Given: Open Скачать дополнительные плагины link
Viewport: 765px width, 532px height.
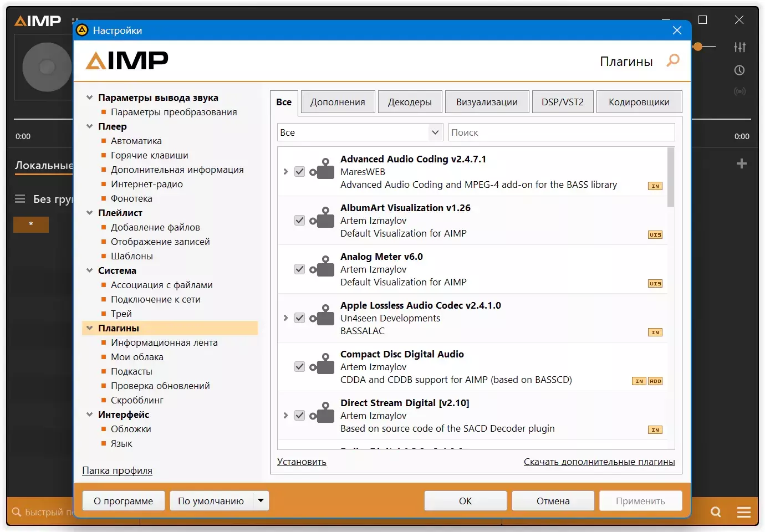Looking at the screenshot, I should tap(599, 462).
